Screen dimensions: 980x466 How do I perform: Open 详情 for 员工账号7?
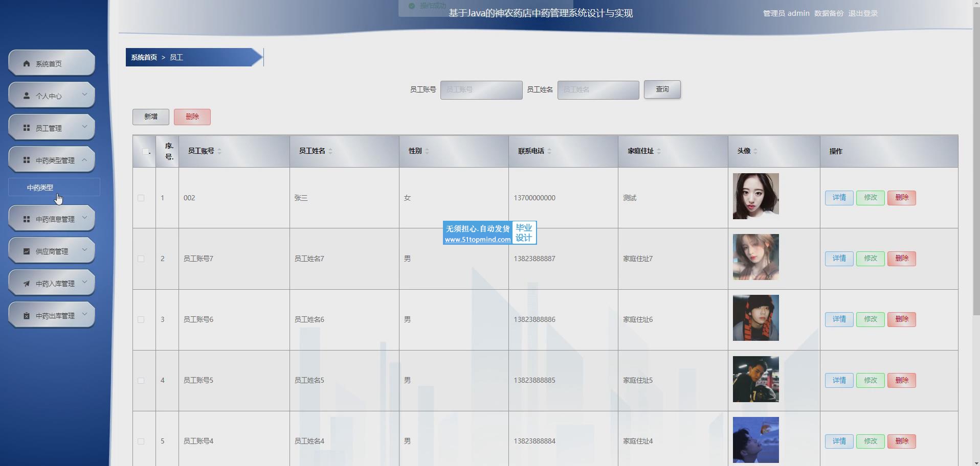839,259
